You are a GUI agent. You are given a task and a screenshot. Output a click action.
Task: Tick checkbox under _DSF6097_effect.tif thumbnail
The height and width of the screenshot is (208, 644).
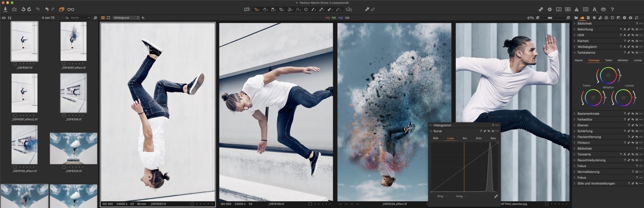pos(64,64)
